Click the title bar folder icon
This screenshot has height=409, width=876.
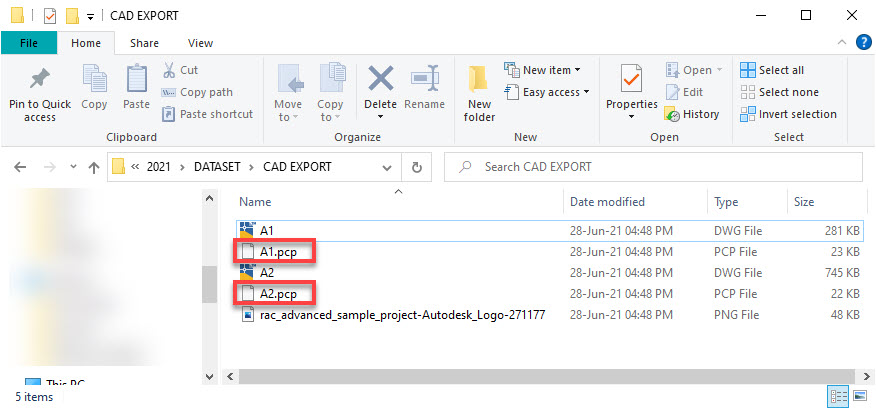pyautogui.click(x=17, y=16)
